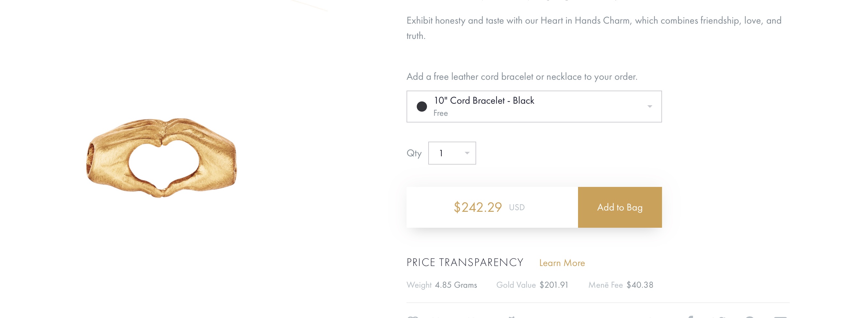
Task: Click the free leather cord offer text
Action: [522, 77]
